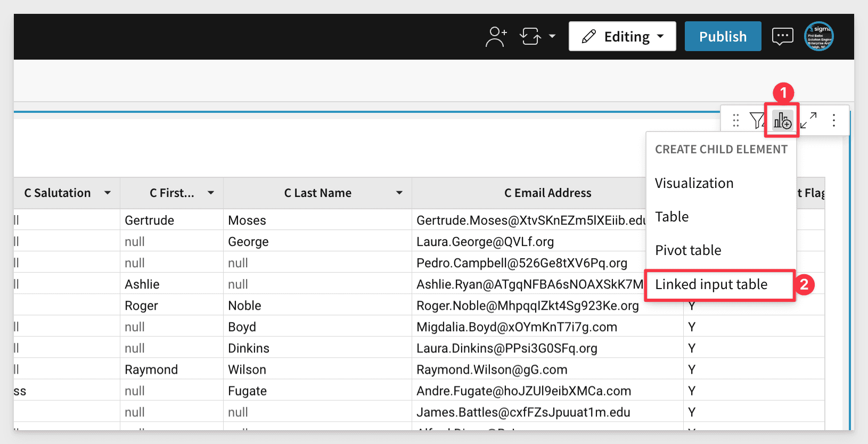
Task: Open dropdown arrow next to refresh icon
Action: (x=552, y=37)
